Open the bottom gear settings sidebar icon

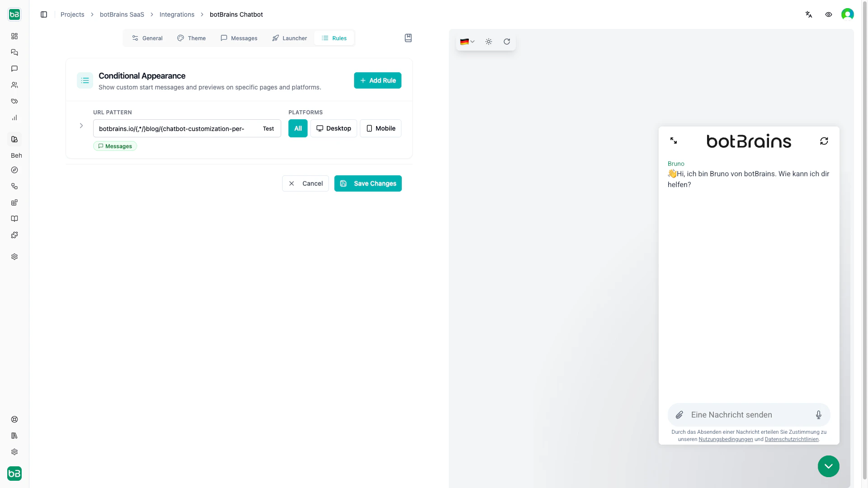tap(14, 452)
